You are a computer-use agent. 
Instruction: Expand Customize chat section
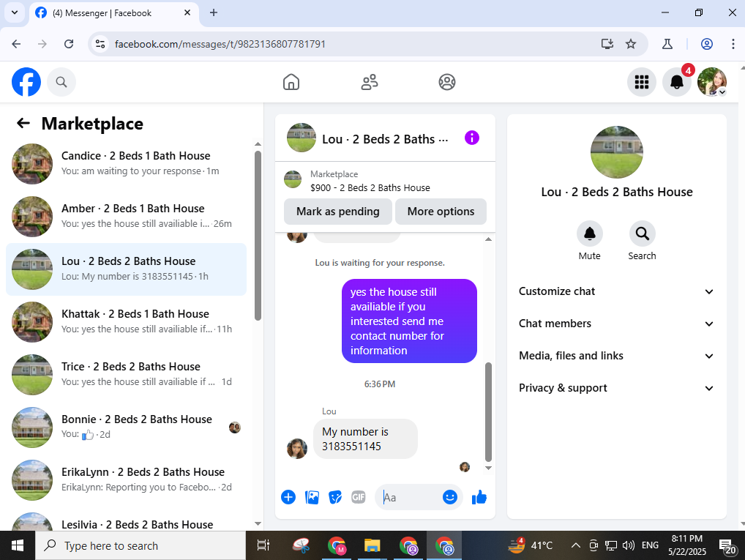coord(616,291)
